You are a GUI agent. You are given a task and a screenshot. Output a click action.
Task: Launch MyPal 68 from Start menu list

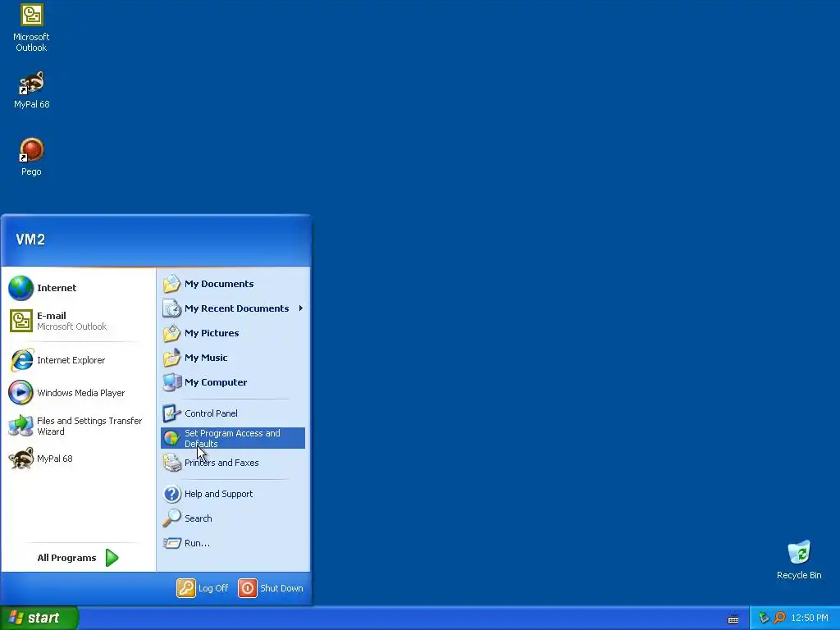pyautogui.click(x=75, y=459)
